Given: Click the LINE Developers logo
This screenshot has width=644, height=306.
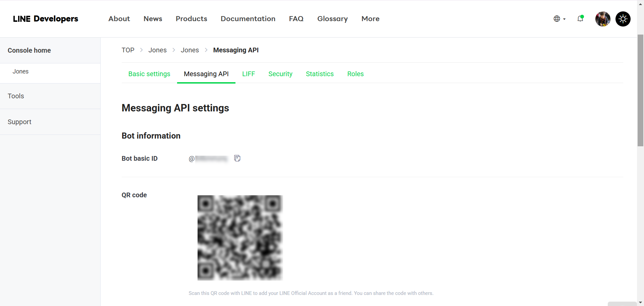Looking at the screenshot, I should tap(46, 19).
